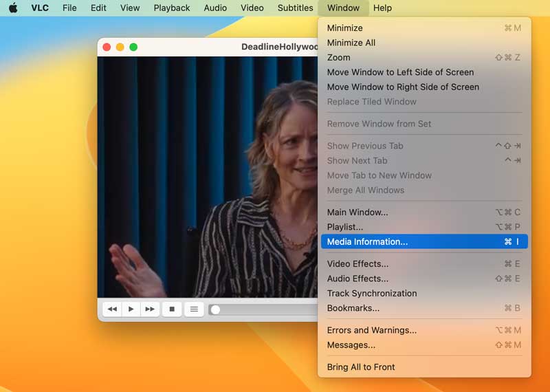Open the Playback menu
Image resolution: width=550 pixels, height=392 pixels.
pos(172,8)
